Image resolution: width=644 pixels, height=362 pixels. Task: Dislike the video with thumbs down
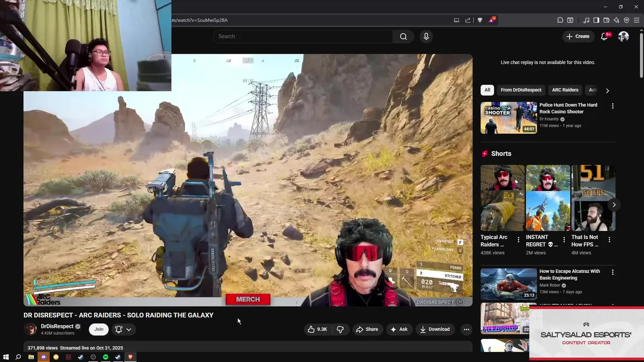pos(340,329)
